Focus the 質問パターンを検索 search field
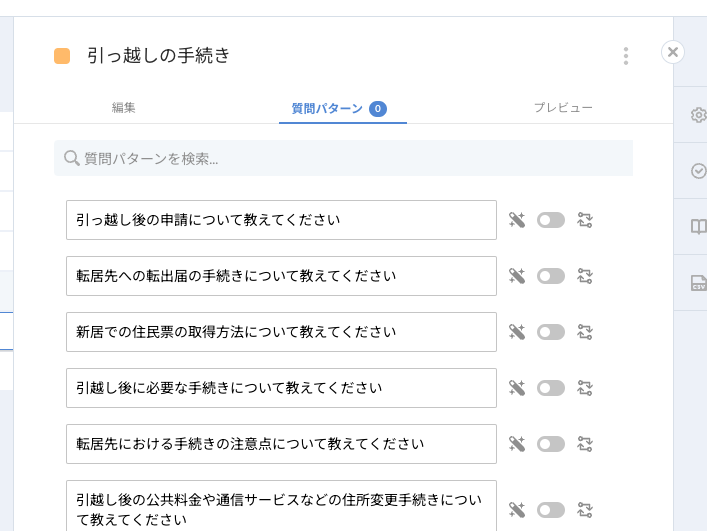 point(344,158)
